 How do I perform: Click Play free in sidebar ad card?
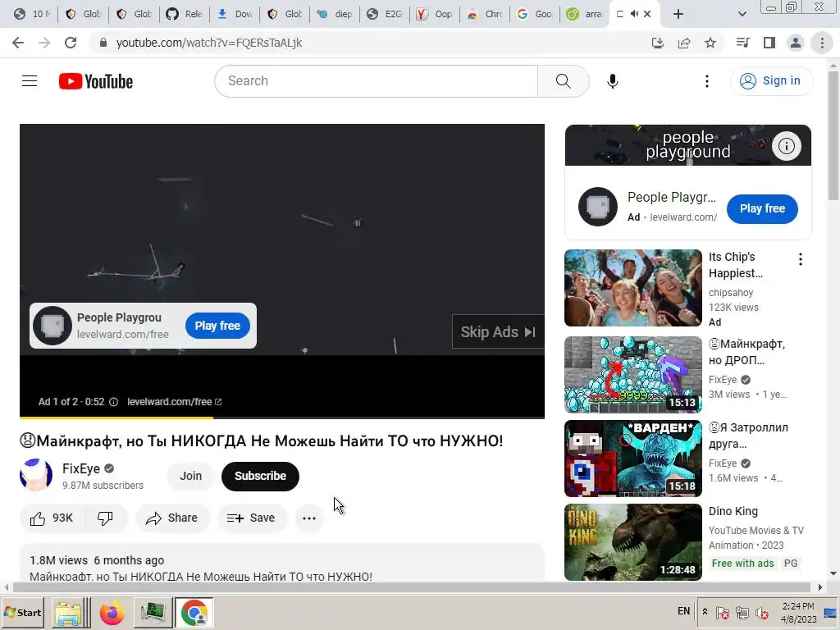coord(762,209)
